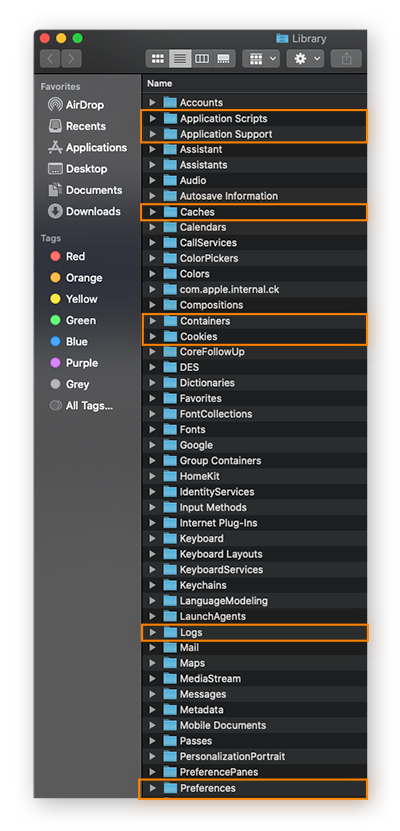Expand the Preferences folder
Screen dimensions: 400x831
[153, 788]
